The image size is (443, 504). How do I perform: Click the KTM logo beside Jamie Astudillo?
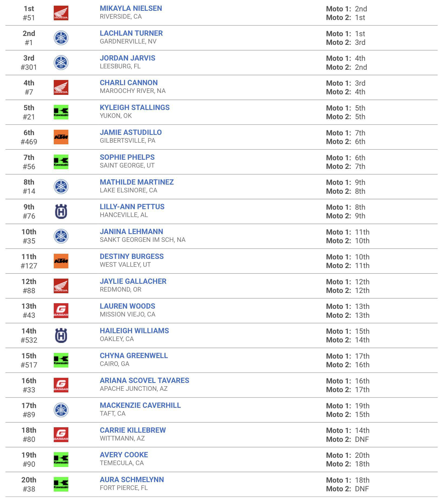point(61,137)
